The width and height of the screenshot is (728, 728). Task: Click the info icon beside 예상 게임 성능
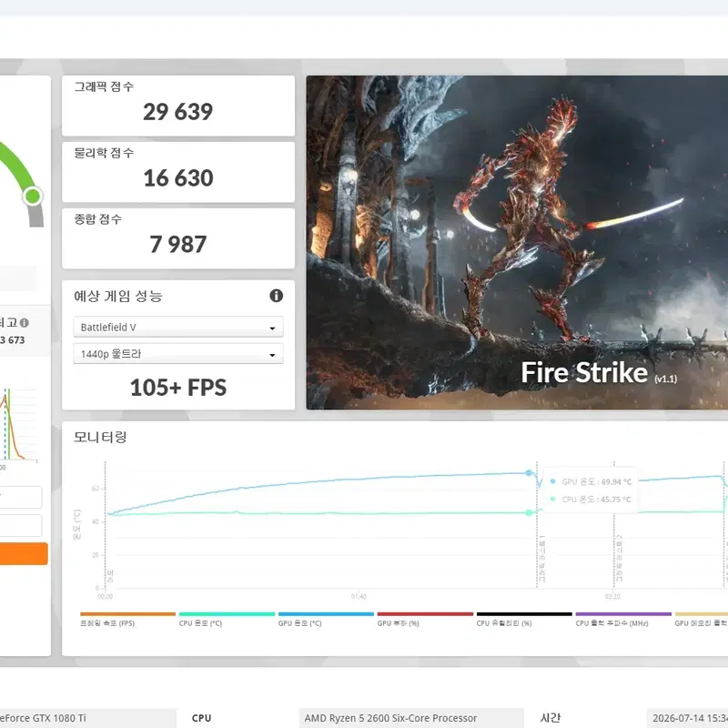click(277, 296)
